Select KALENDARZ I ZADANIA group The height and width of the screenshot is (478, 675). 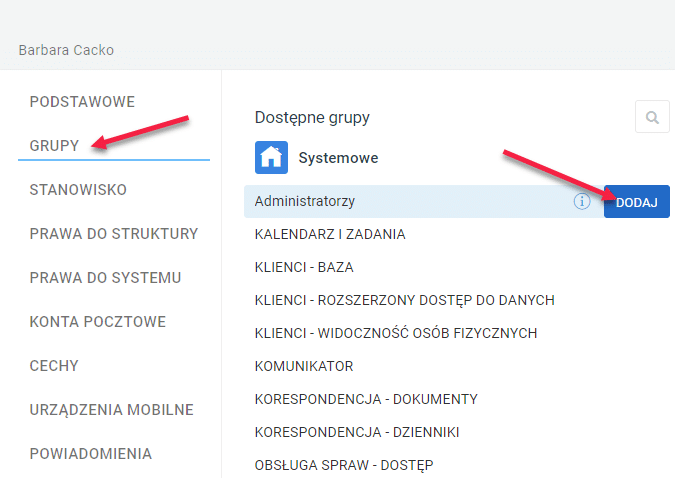click(x=330, y=234)
